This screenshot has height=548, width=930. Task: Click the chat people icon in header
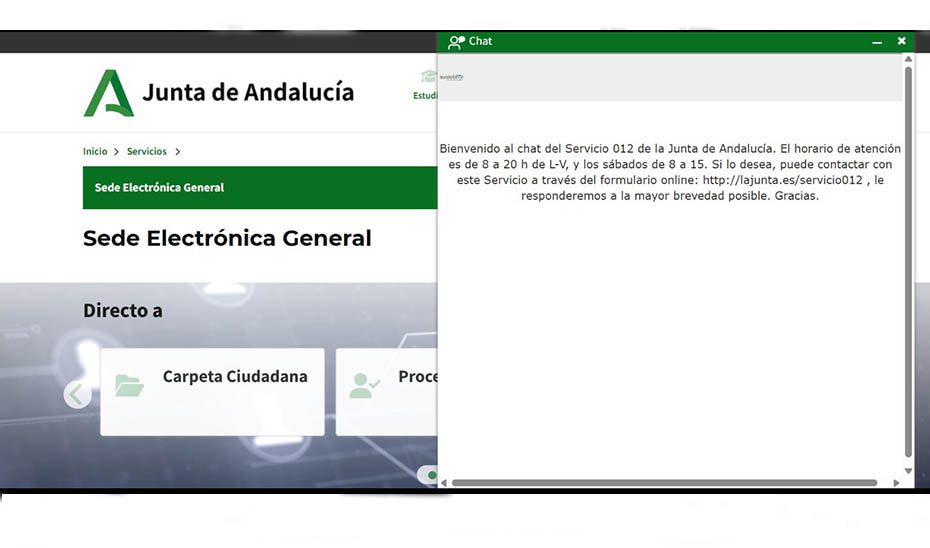pyautogui.click(x=456, y=42)
